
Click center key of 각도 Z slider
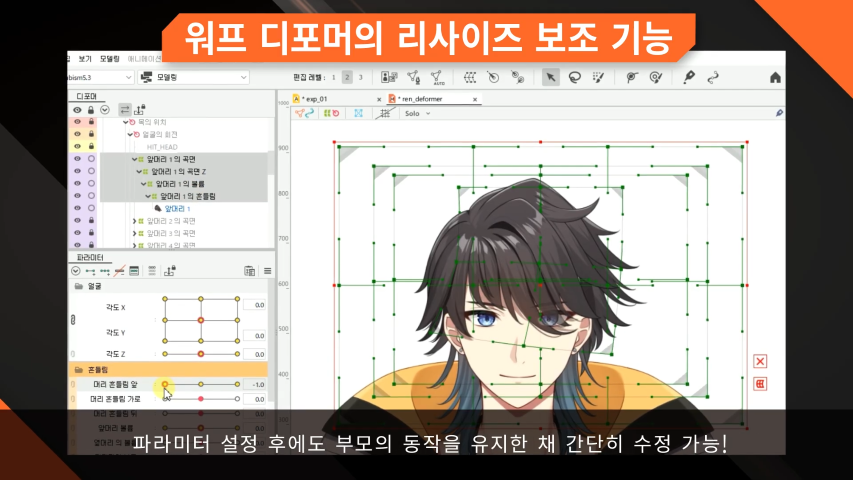click(x=201, y=354)
